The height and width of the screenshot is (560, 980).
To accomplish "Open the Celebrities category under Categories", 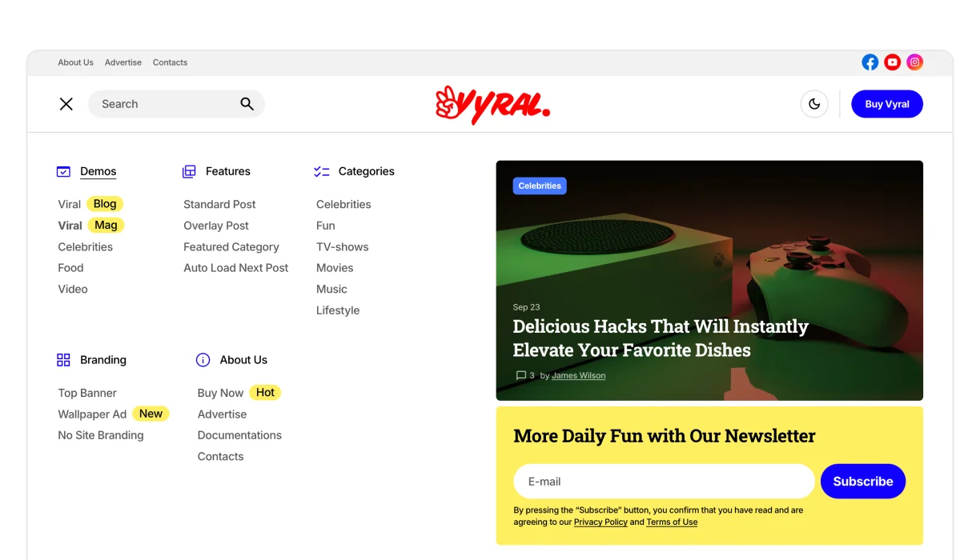I will tap(343, 204).
